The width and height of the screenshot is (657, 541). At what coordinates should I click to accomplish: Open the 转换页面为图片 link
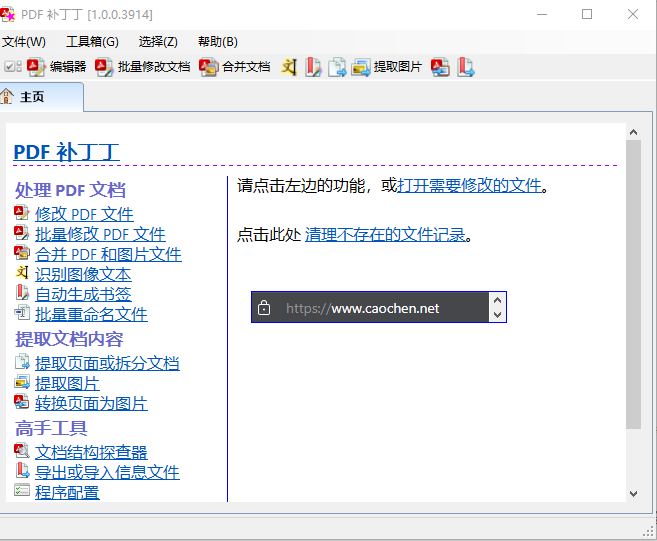pos(91,404)
